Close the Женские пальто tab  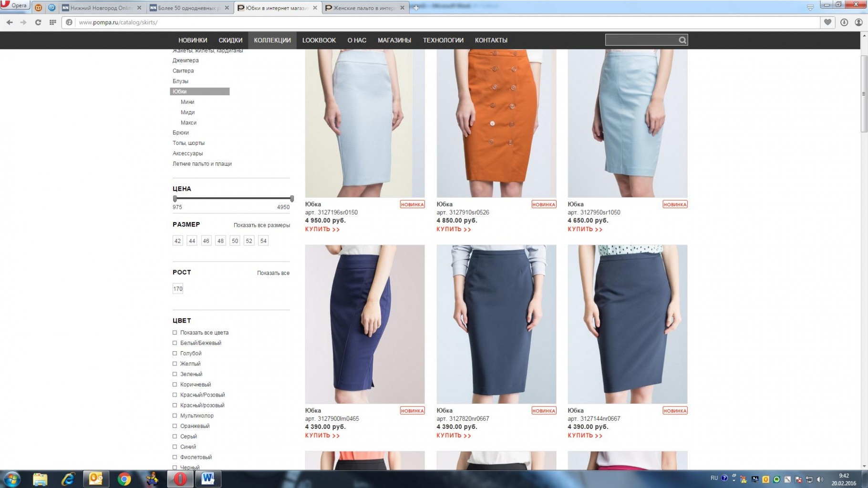pos(402,8)
